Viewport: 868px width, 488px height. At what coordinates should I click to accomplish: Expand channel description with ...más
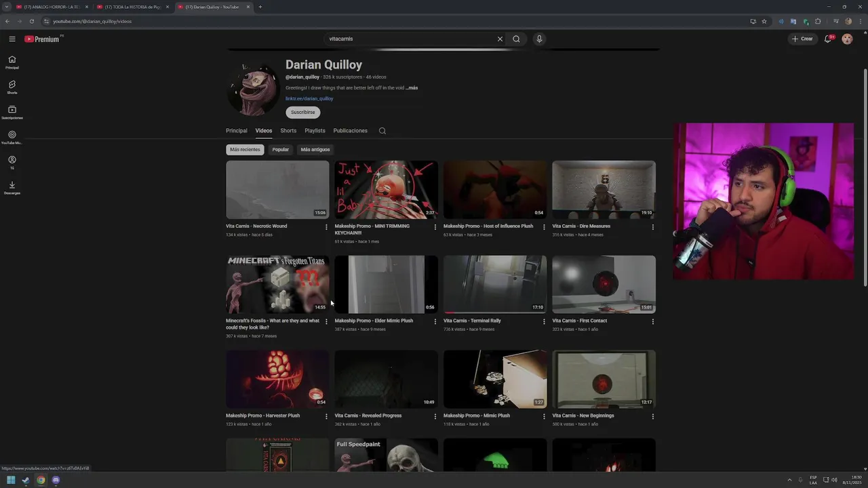(x=412, y=88)
